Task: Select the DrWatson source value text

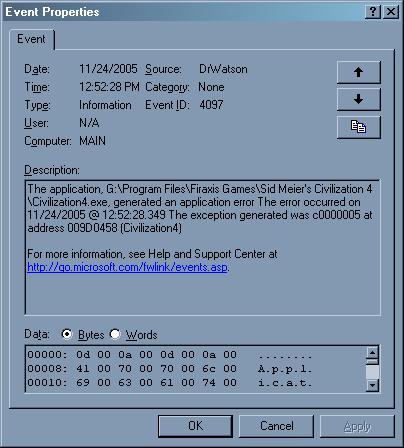Action: pyautogui.click(x=223, y=69)
